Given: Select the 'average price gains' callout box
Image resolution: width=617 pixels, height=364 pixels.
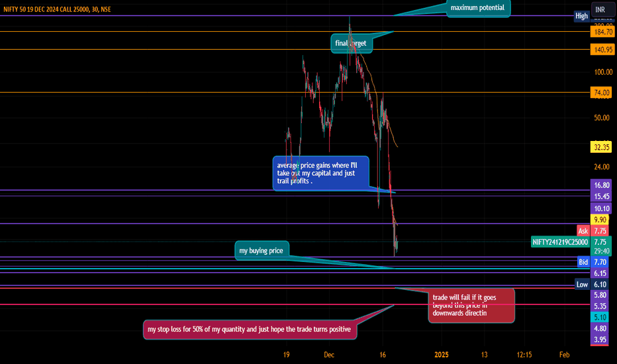Looking at the screenshot, I should coord(320,173).
